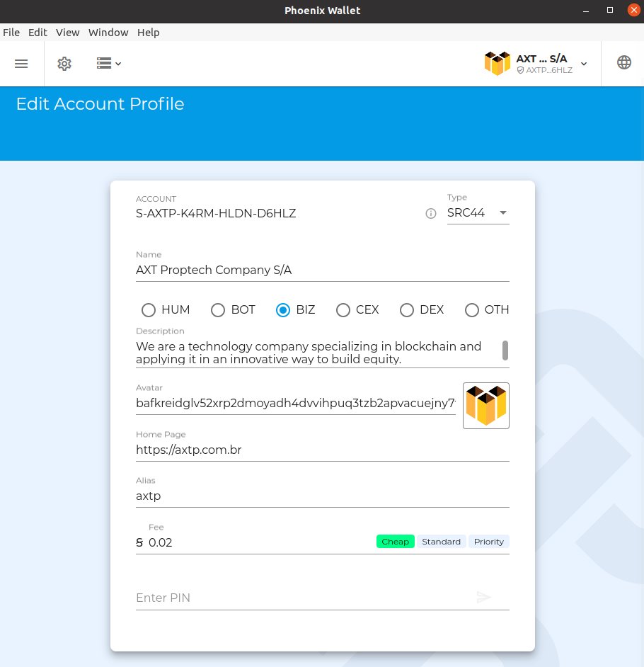The image size is (644, 667).
Task: Open the SRC44 type dropdown
Action: tap(478, 212)
